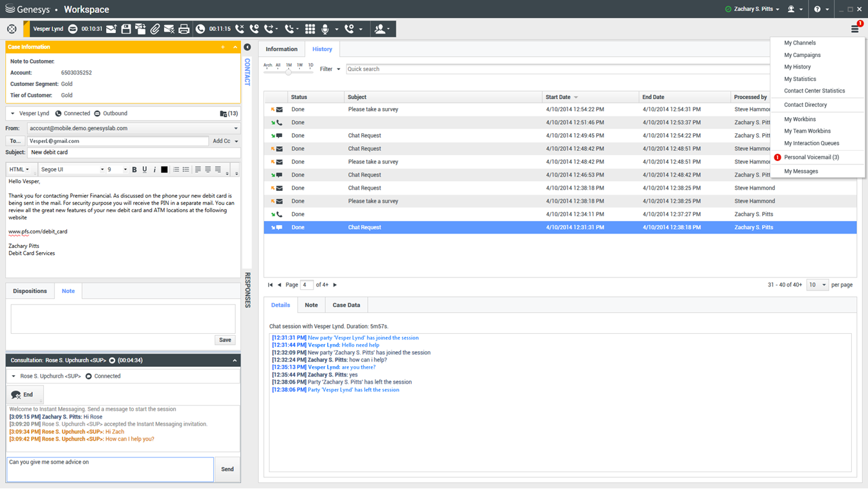Screen dimensions: 868x489
Task: Switch to the Information tab
Action: click(281, 49)
